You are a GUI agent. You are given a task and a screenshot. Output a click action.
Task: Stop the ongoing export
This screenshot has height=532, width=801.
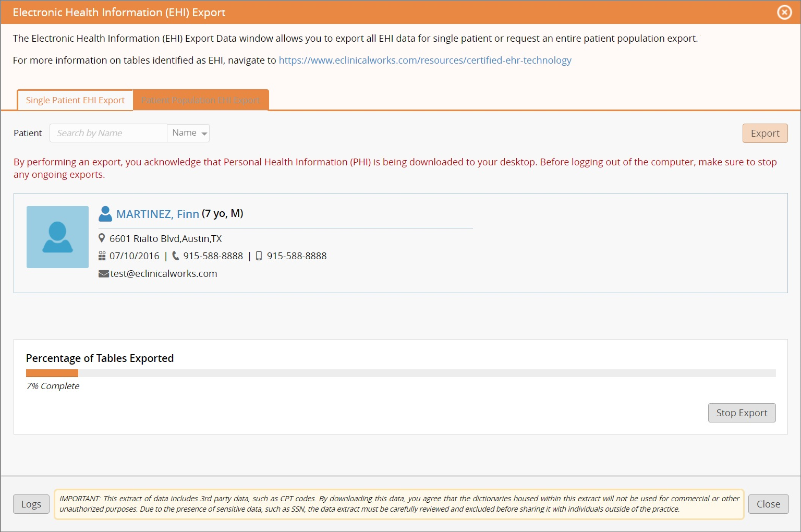click(x=742, y=413)
